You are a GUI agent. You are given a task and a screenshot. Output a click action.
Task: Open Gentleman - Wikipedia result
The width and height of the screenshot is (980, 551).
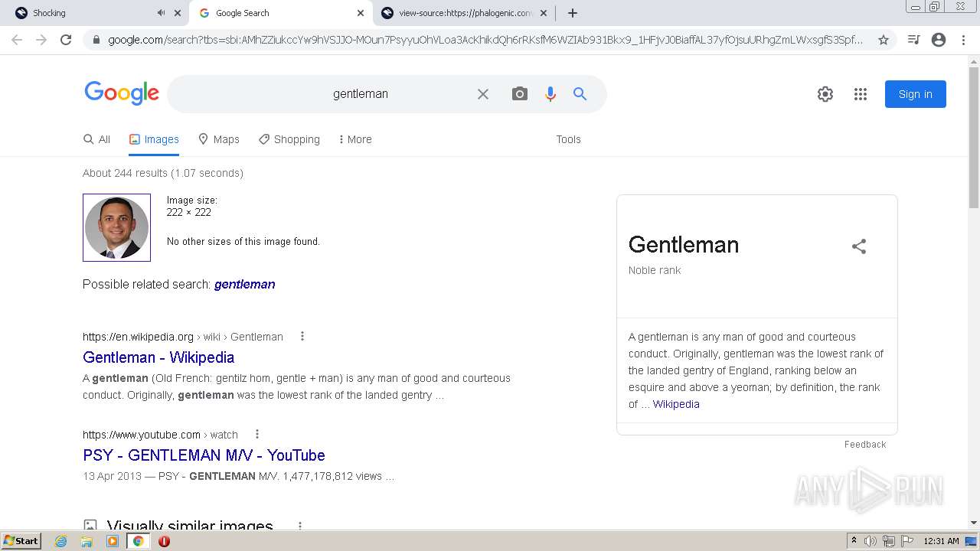(x=158, y=357)
